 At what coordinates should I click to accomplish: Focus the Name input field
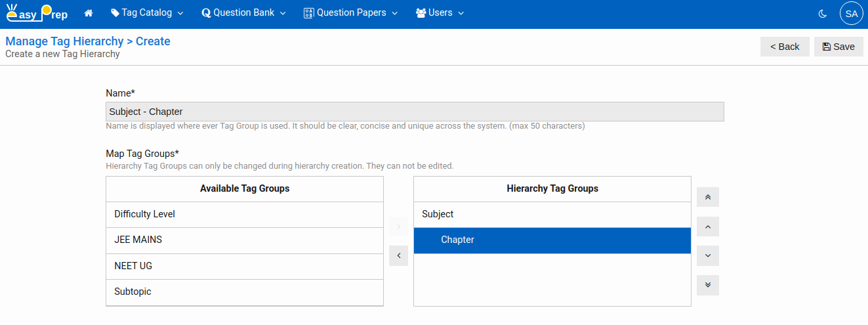point(415,112)
